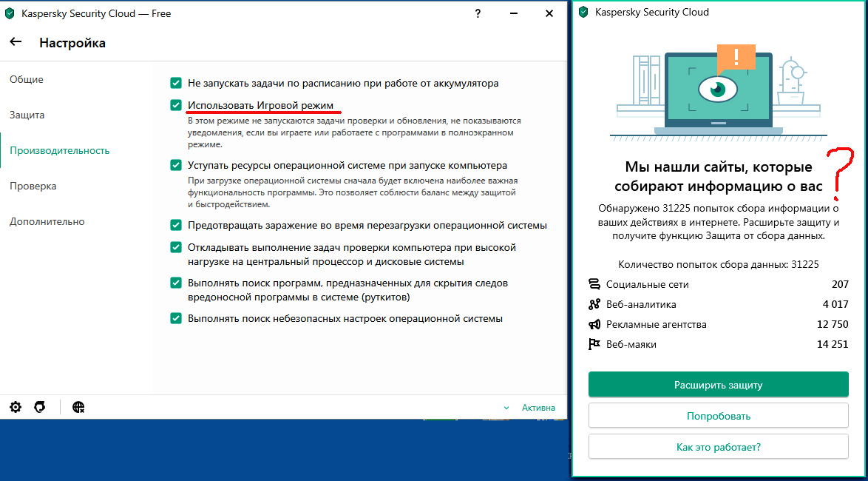Open settings gear icon at bottom left

tap(16, 407)
